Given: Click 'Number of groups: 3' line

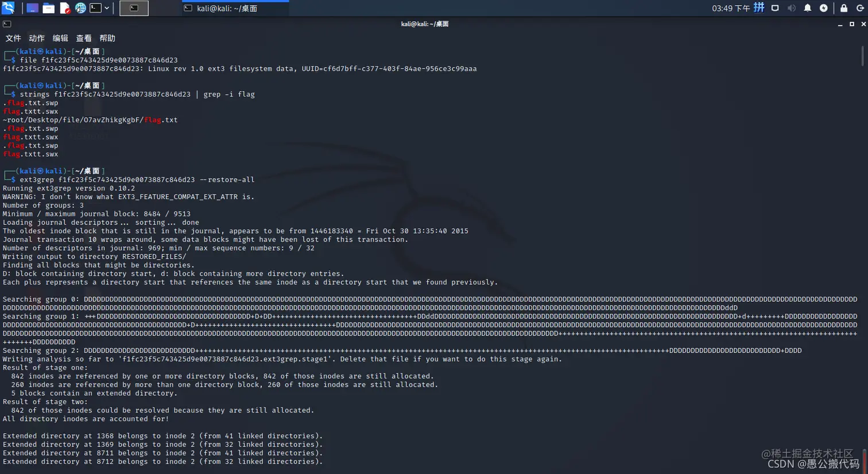Looking at the screenshot, I should 43,205.
